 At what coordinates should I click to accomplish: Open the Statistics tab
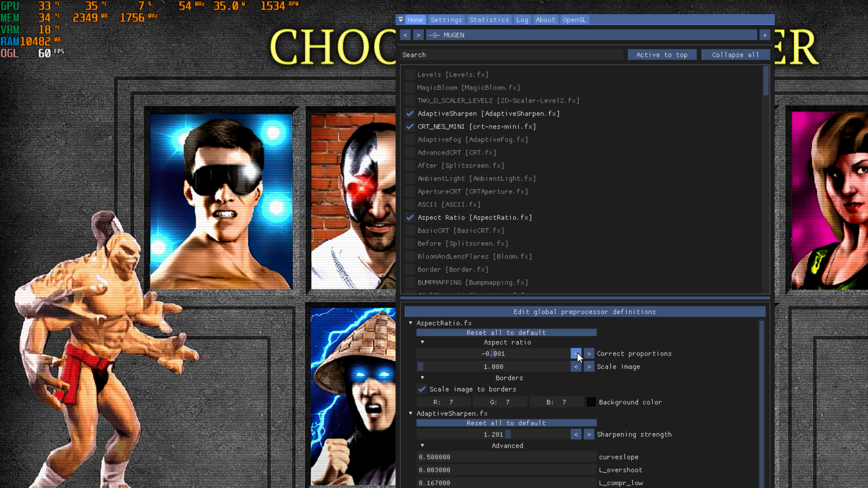point(489,20)
